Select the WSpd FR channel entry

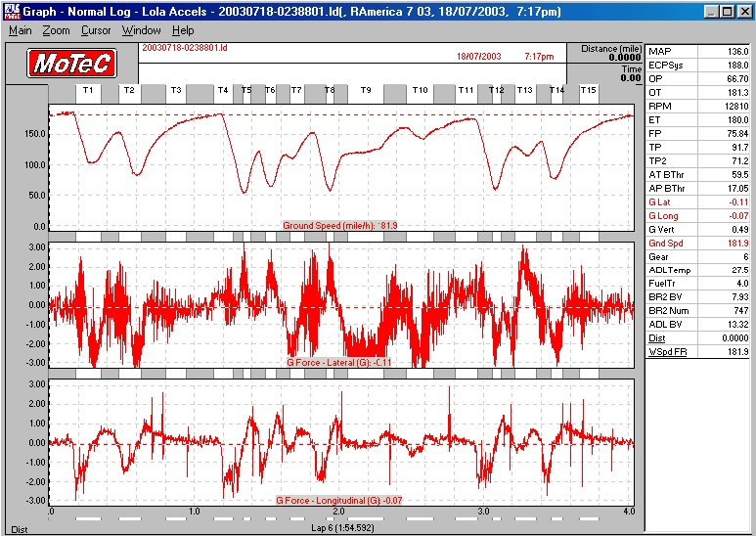pos(666,351)
